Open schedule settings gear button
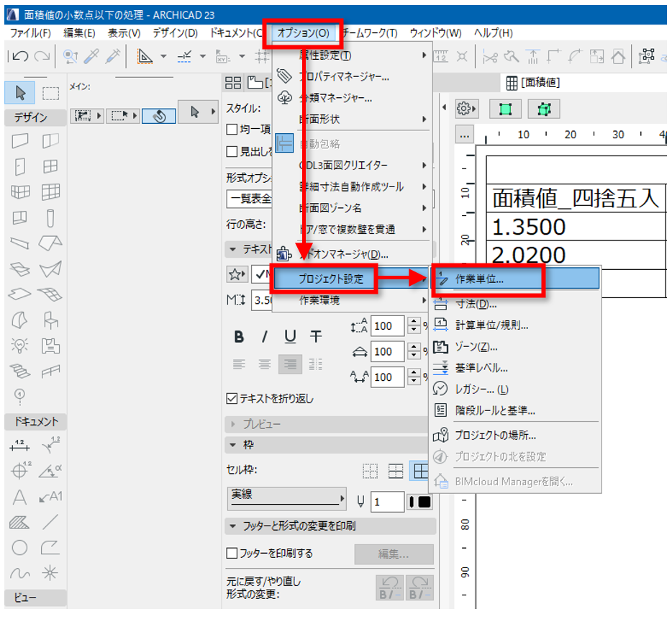 coord(466,109)
